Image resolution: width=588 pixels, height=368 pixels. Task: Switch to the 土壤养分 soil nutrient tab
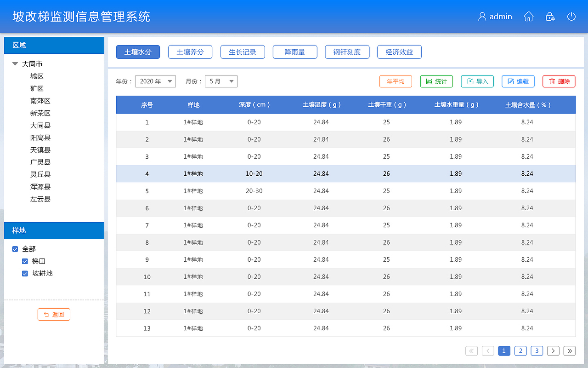pos(190,52)
